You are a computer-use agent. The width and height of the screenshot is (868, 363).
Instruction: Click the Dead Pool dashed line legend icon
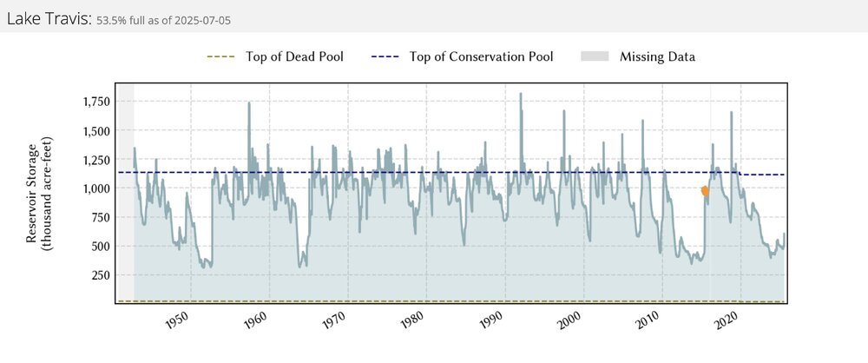pos(220,57)
